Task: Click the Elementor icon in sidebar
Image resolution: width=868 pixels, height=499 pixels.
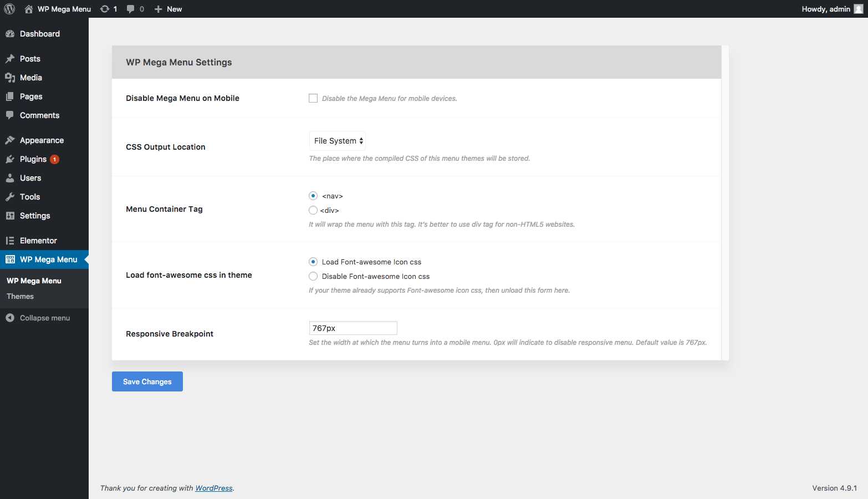Action: click(x=10, y=241)
